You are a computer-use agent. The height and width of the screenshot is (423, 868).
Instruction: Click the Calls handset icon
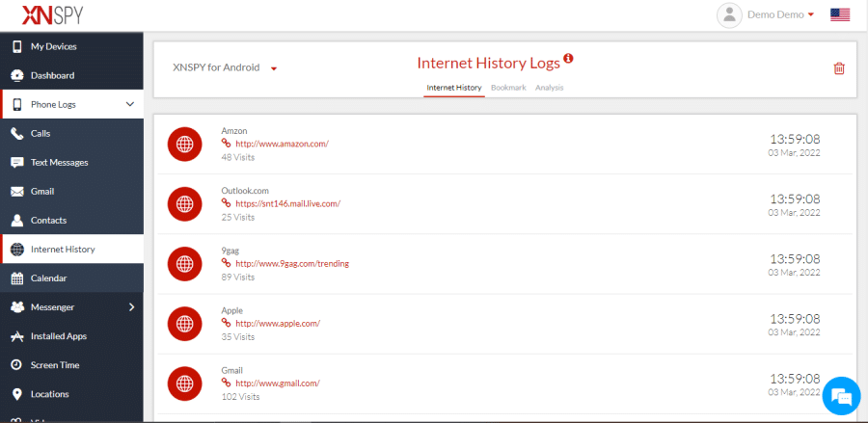[17, 133]
